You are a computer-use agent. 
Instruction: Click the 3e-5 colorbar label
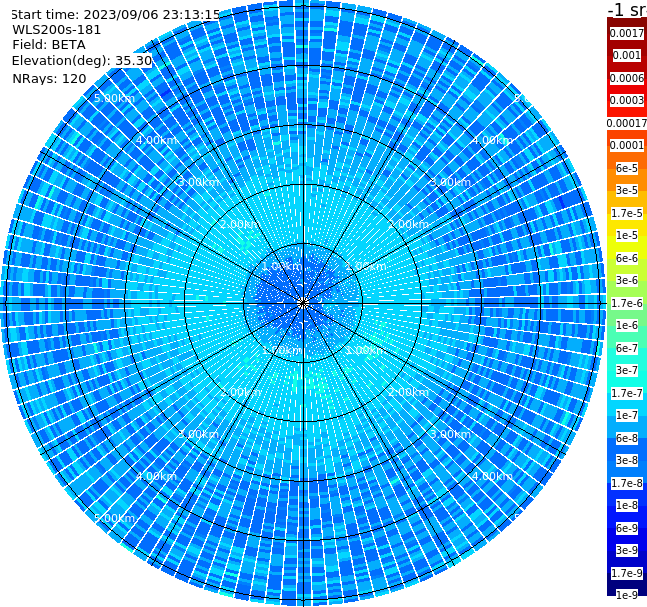(x=627, y=190)
